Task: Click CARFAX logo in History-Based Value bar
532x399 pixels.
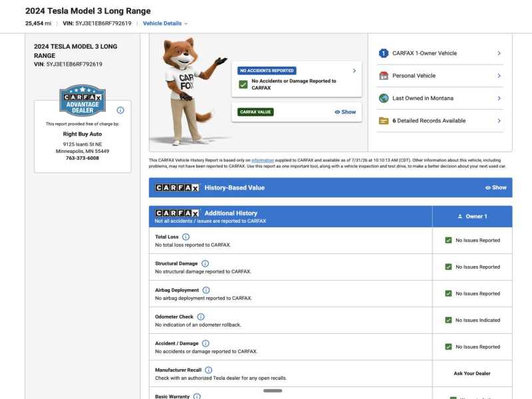Action: coord(177,188)
